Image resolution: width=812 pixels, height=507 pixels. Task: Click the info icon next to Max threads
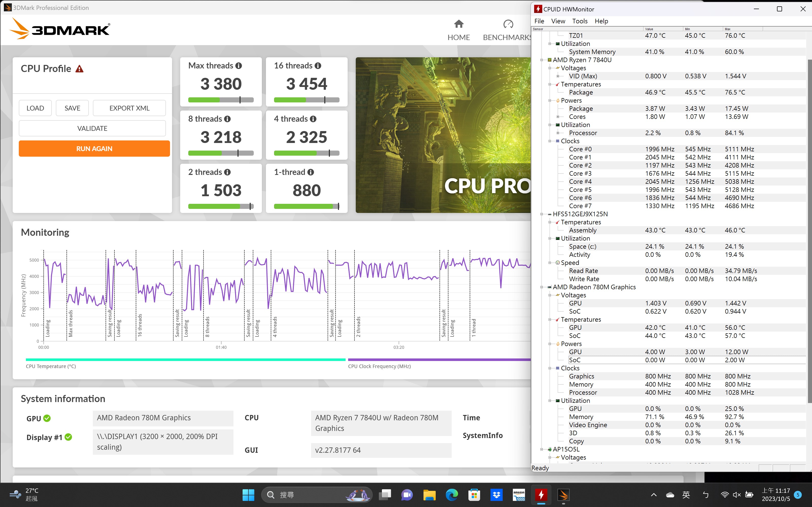point(239,66)
